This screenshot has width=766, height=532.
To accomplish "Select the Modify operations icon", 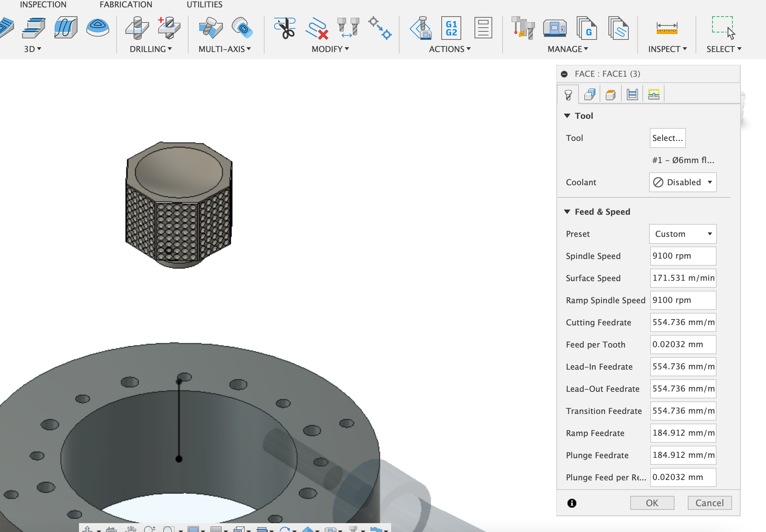I will (x=329, y=49).
